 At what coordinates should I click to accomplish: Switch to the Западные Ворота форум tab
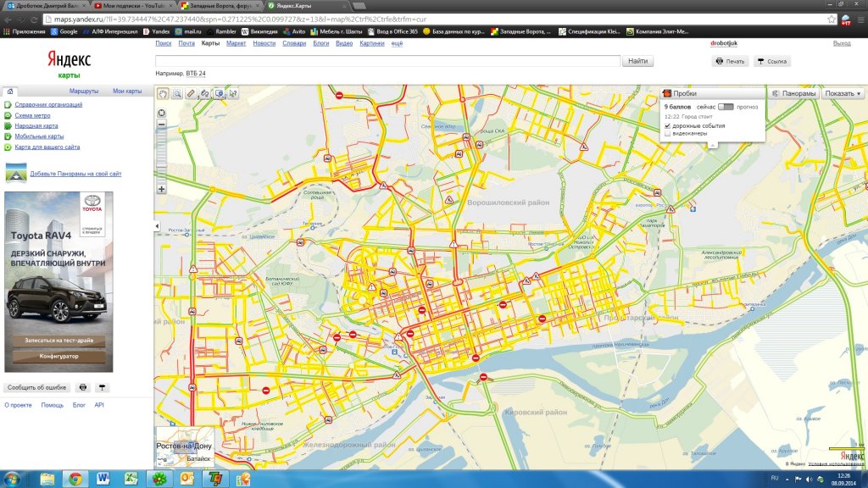[x=220, y=6]
